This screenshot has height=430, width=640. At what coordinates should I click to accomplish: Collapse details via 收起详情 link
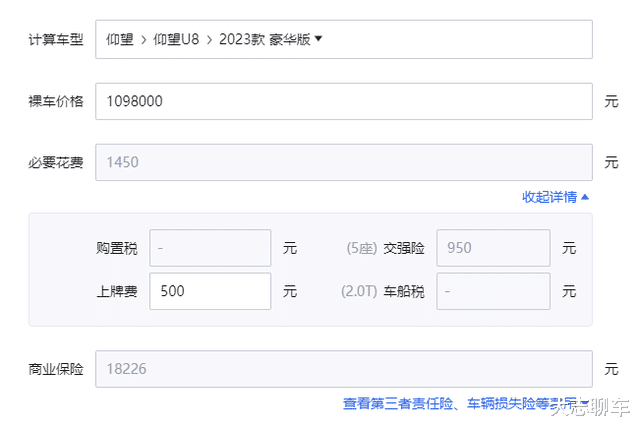pyautogui.click(x=549, y=197)
